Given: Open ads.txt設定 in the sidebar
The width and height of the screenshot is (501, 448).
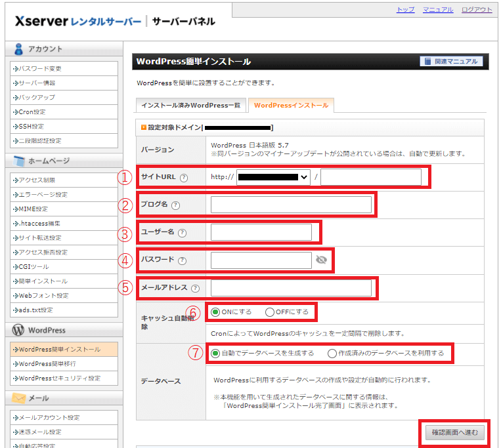Looking at the screenshot, I should pyautogui.click(x=64, y=310).
